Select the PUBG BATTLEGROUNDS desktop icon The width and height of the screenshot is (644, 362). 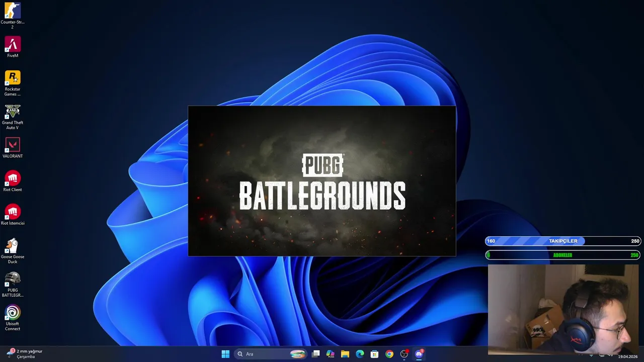[x=13, y=285]
